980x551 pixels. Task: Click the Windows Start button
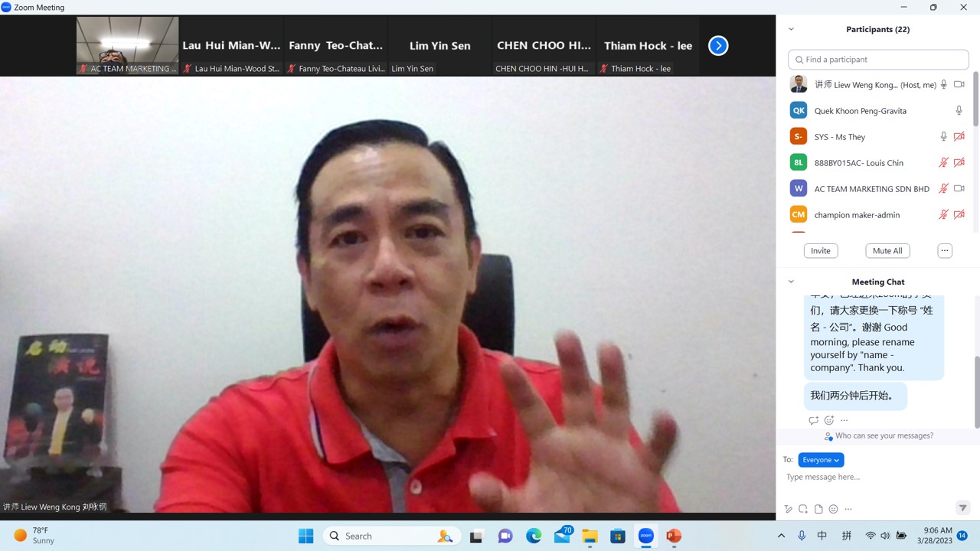click(305, 536)
